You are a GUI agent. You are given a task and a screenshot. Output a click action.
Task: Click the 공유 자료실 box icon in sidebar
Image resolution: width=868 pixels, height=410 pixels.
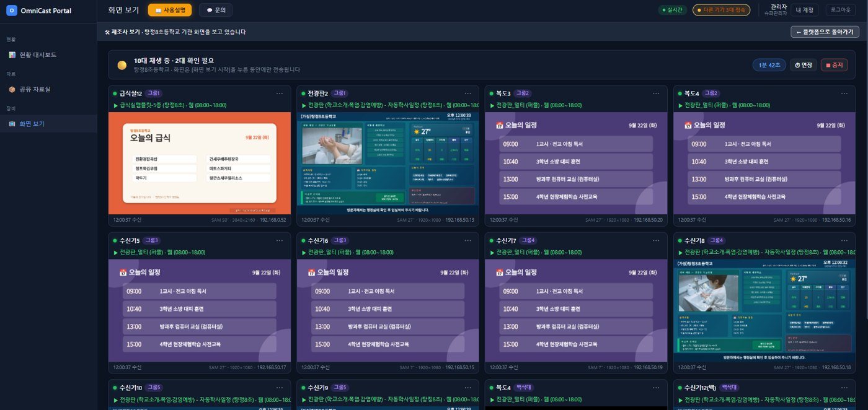coord(12,89)
